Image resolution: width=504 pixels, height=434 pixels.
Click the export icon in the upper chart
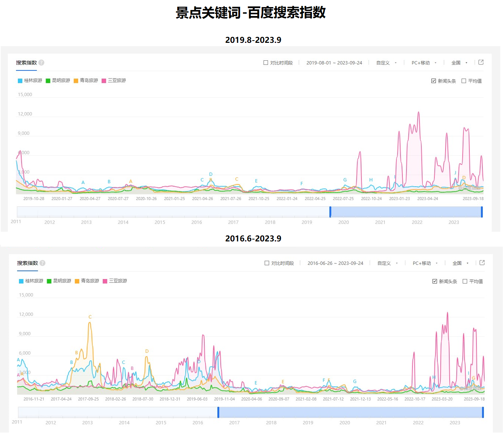coord(481,62)
